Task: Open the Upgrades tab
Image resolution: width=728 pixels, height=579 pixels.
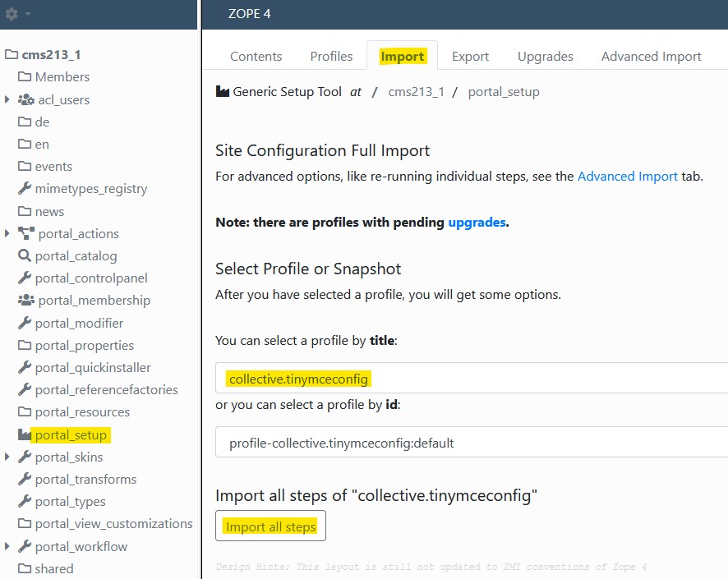Action: coord(545,57)
